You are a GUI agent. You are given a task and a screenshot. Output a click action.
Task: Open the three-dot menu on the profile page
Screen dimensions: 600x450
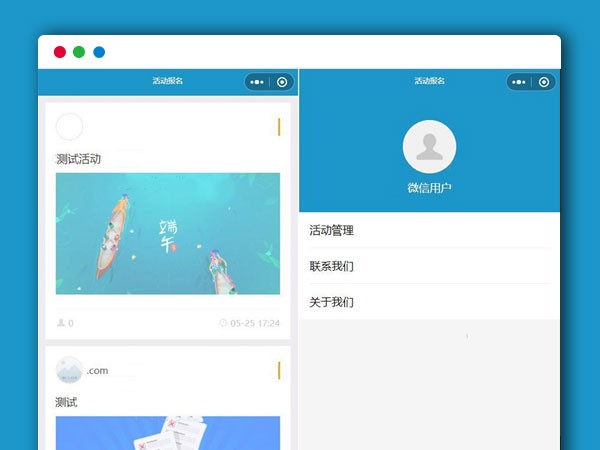[x=518, y=82]
